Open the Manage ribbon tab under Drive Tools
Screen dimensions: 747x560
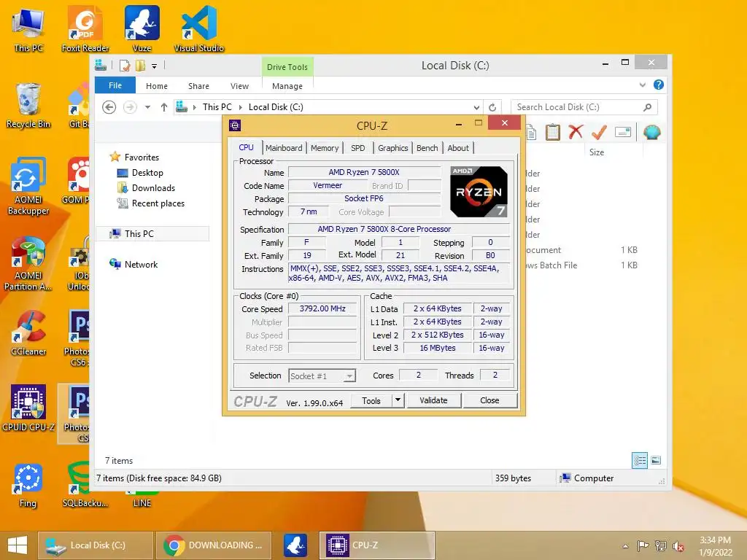tap(287, 86)
